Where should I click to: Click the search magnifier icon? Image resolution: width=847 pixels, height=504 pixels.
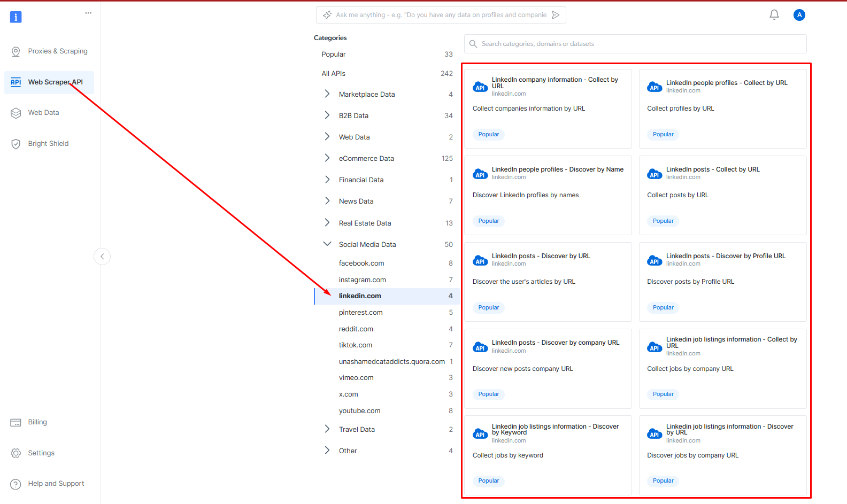473,44
